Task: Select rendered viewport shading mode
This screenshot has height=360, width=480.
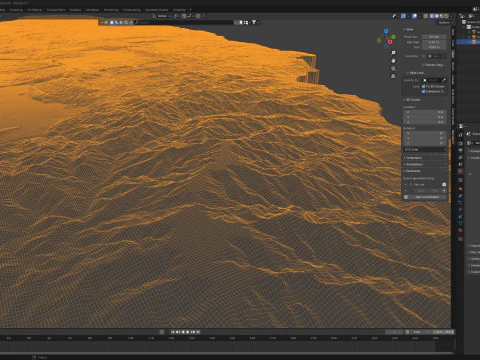Action: pos(447,16)
